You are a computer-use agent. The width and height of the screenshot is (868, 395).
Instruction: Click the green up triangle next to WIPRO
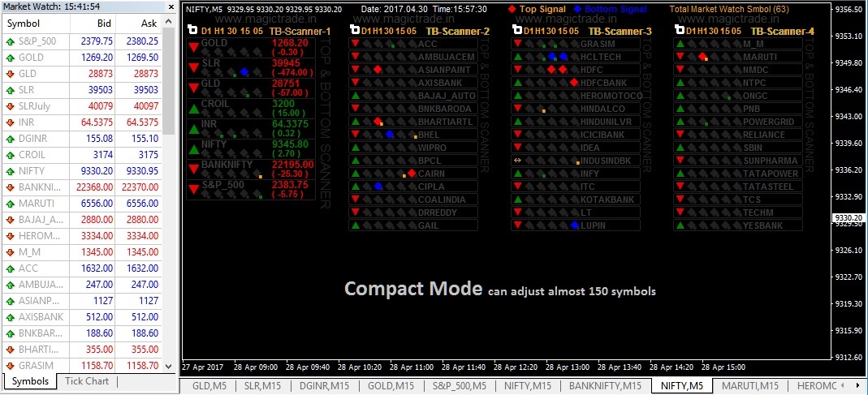point(356,148)
